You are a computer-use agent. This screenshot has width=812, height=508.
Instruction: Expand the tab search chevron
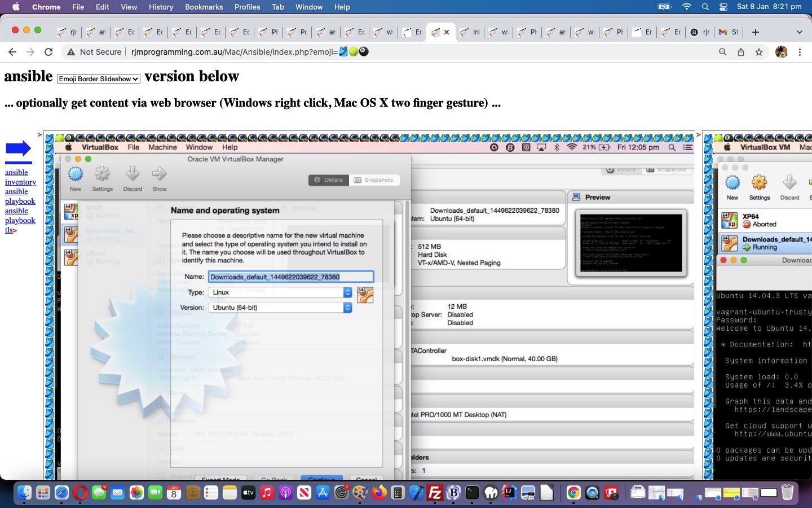799,32
